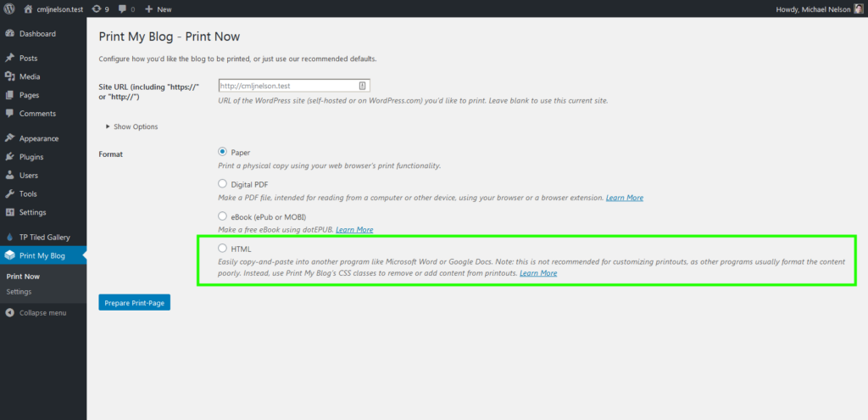Expand the Show Options disclosure triangle
This screenshot has height=420, width=868.
tap(108, 127)
